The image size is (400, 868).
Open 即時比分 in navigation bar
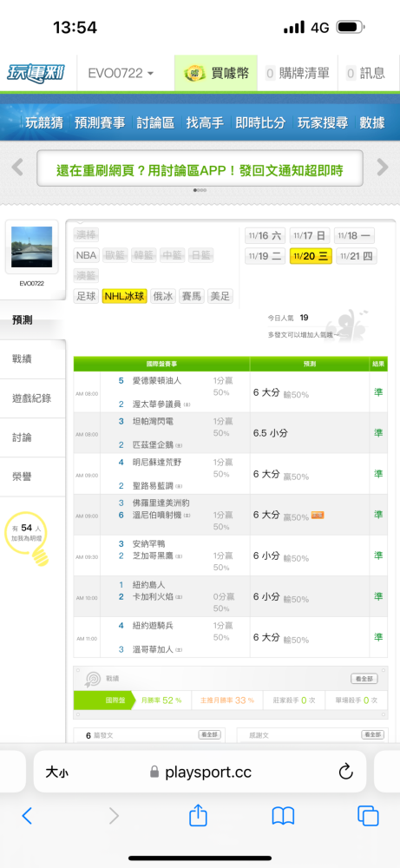260,122
